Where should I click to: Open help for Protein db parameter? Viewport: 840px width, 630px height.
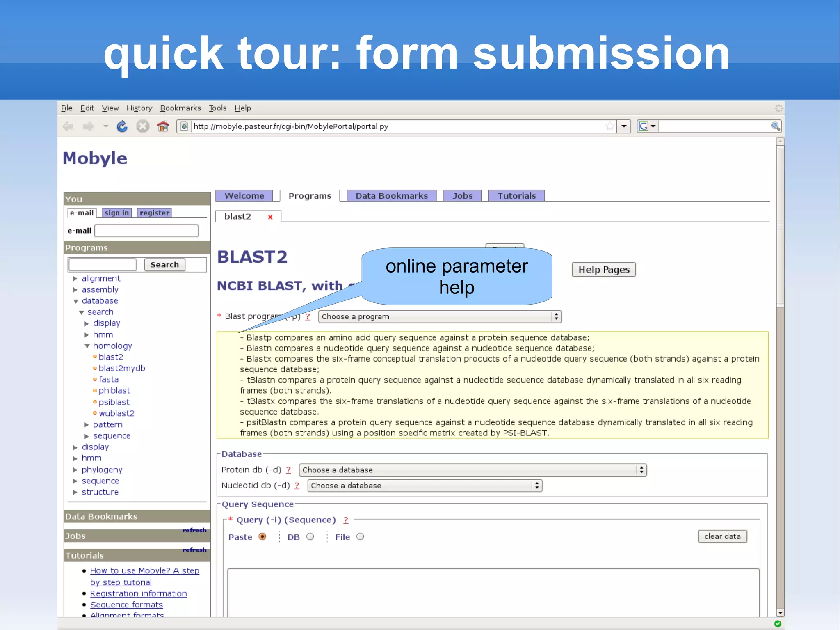pyautogui.click(x=288, y=470)
